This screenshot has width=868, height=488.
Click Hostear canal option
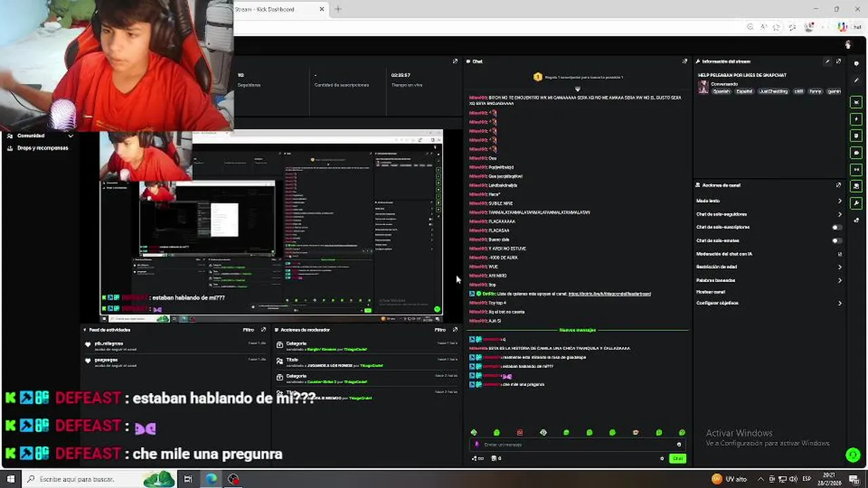711,292
